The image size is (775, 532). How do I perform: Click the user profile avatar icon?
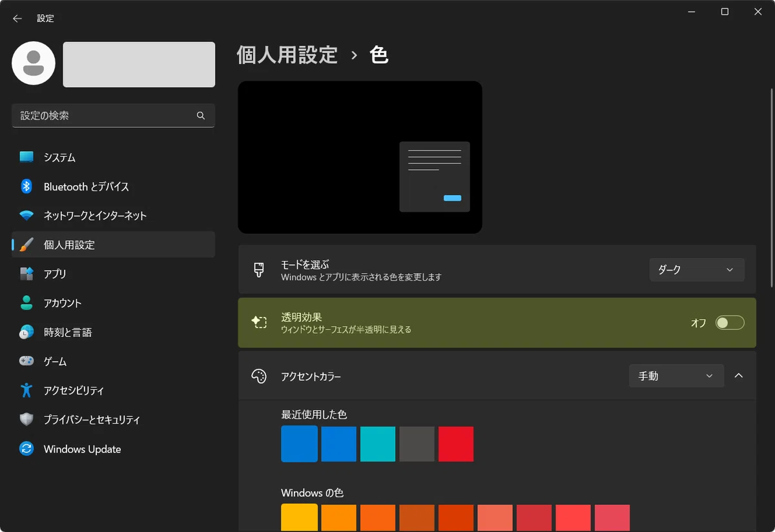coord(34,63)
